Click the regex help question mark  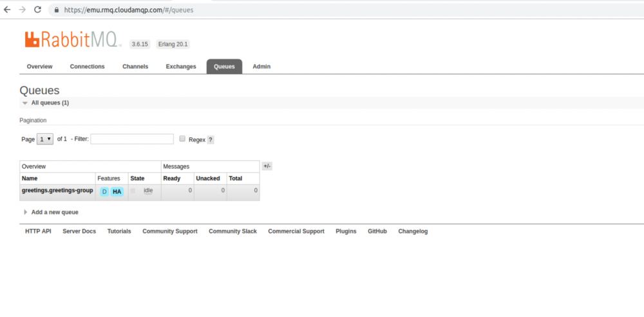[211, 140]
